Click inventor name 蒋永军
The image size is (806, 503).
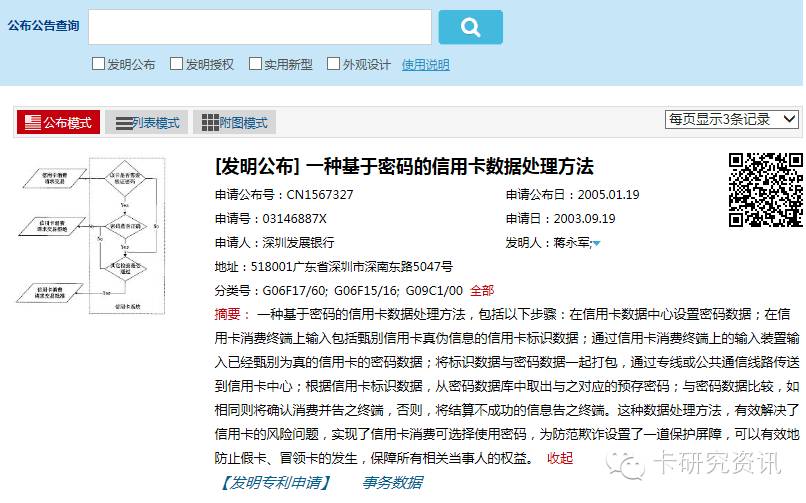click(x=572, y=243)
